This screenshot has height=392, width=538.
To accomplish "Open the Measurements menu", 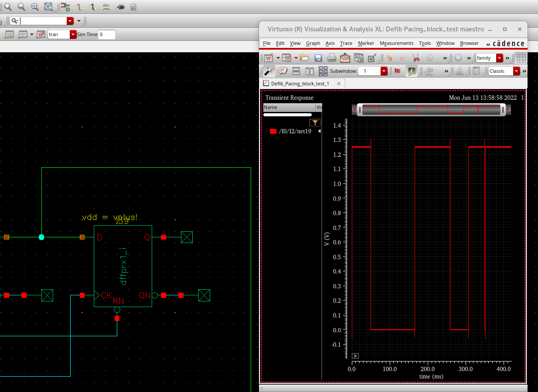I will click(x=396, y=43).
